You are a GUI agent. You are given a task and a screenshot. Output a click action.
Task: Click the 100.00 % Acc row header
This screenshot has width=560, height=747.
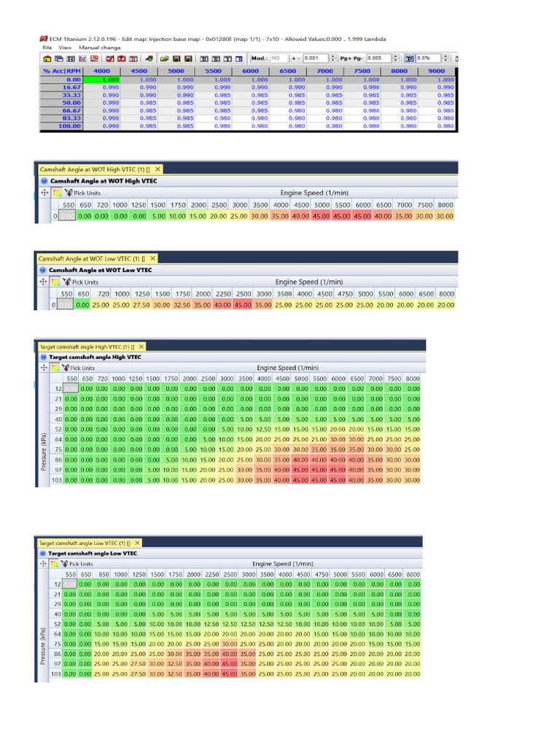pyautogui.click(x=61, y=125)
